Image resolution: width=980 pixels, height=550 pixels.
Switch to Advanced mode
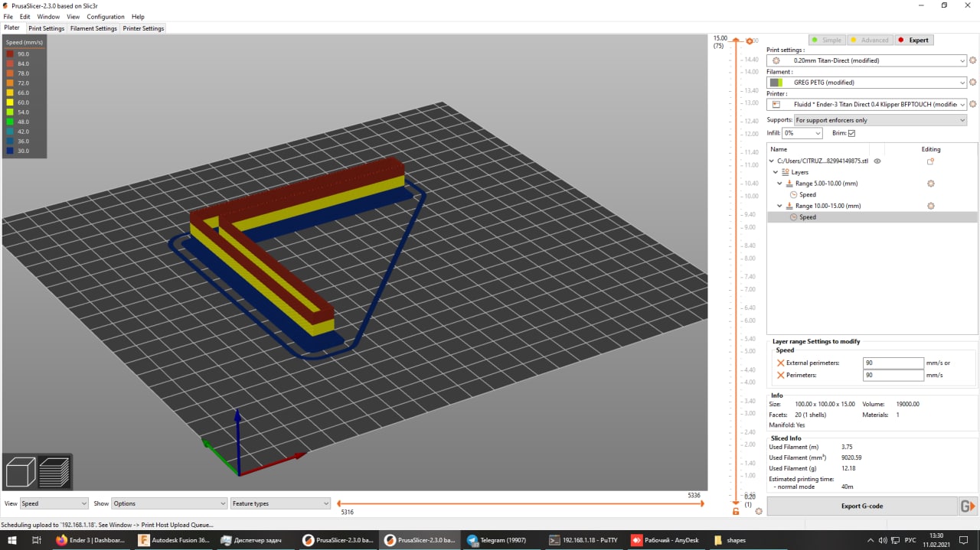(871, 41)
